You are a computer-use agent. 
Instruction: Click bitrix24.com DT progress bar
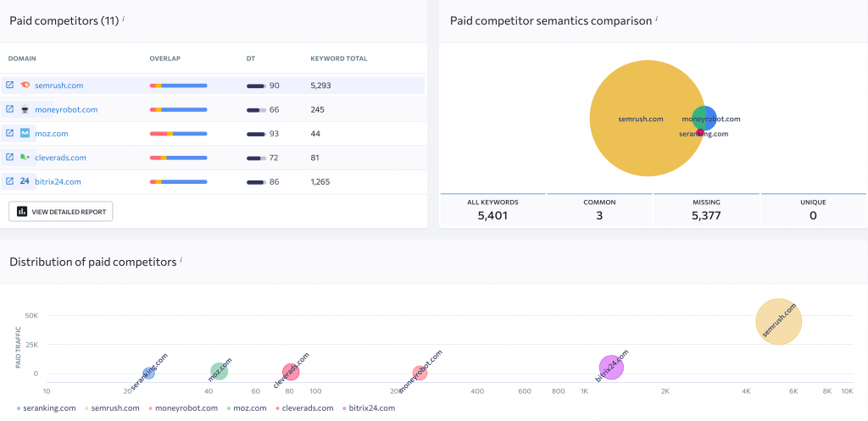[256, 181]
